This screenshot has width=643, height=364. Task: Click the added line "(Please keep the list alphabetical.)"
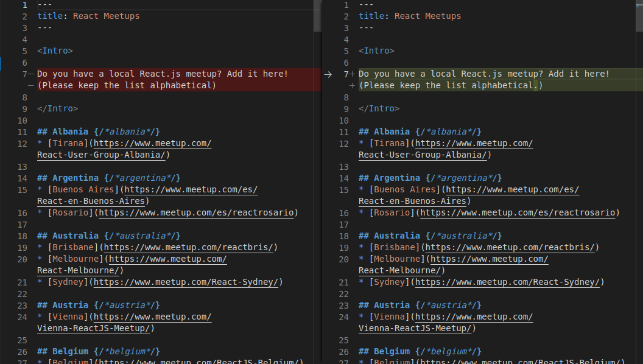click(451, 85)
